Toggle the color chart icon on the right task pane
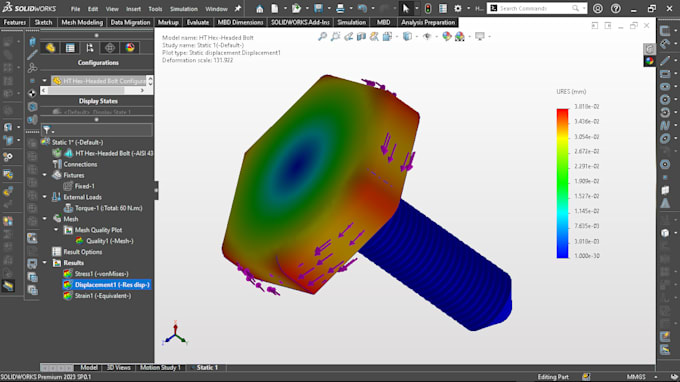The height and width of the screenshot is (382, 680). (649, 61)
